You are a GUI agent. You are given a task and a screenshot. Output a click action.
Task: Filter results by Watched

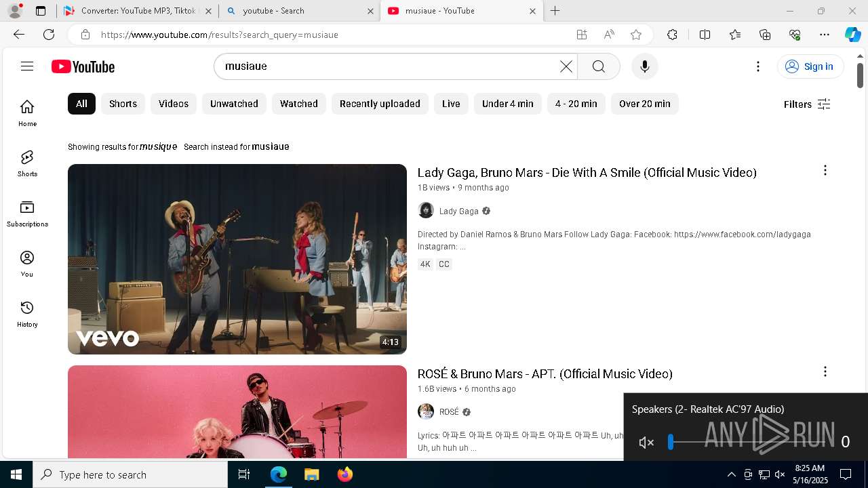299,104
